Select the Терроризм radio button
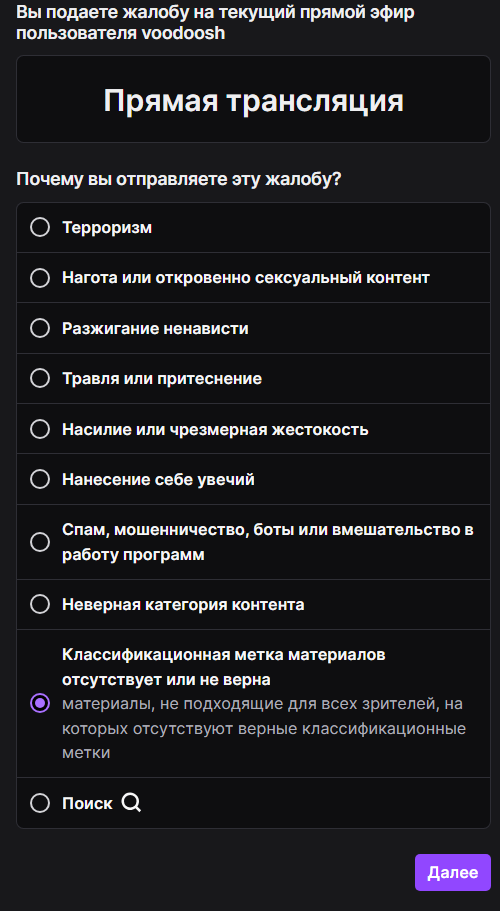Screen dimensions: 500x911 pyautogui.click(x=39, y=227)
